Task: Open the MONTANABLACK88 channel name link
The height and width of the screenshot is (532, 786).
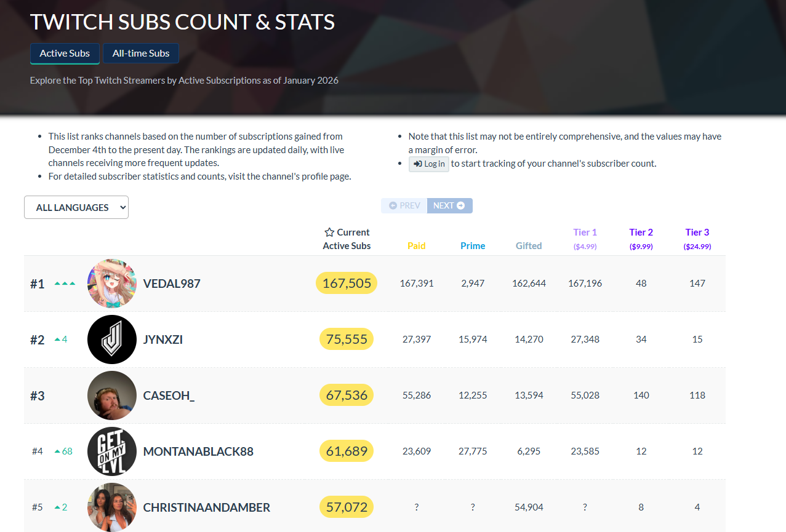Action: click(x=198, y=451)
